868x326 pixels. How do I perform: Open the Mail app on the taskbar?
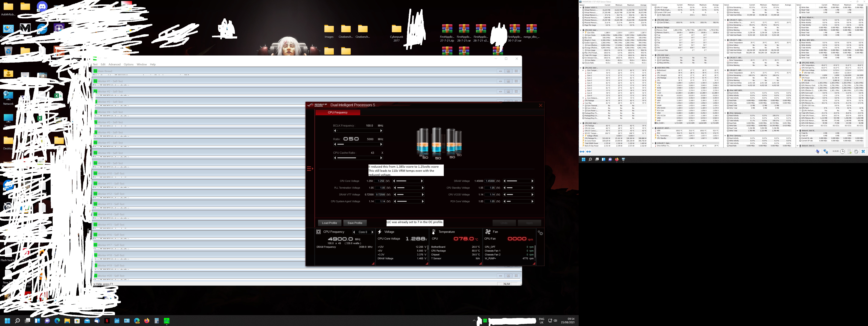tap(87, 321)
